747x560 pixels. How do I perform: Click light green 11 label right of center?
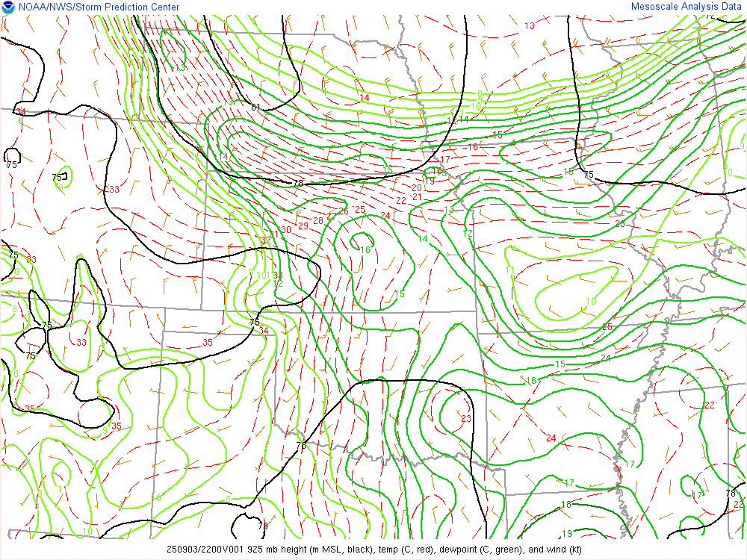(x=510, y=270)
